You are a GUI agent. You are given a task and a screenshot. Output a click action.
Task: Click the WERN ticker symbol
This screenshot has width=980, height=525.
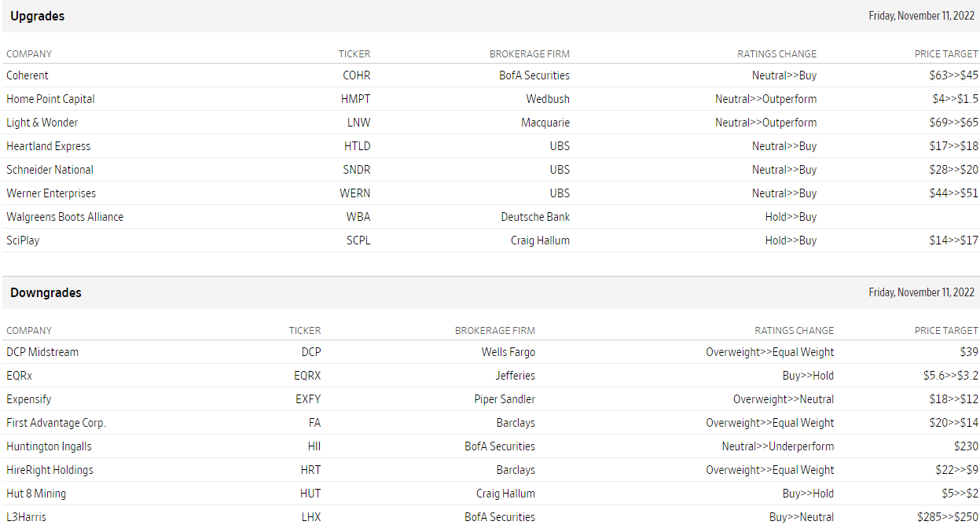355,193
